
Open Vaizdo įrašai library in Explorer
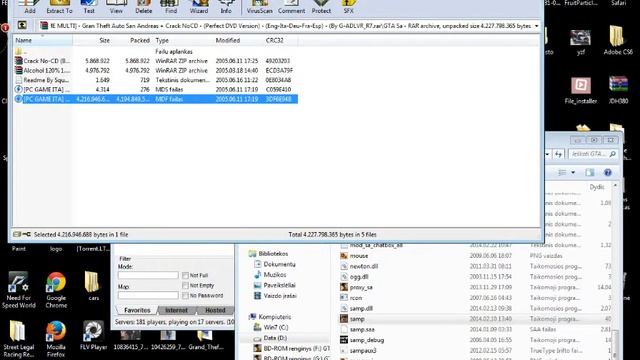point(275,296)
